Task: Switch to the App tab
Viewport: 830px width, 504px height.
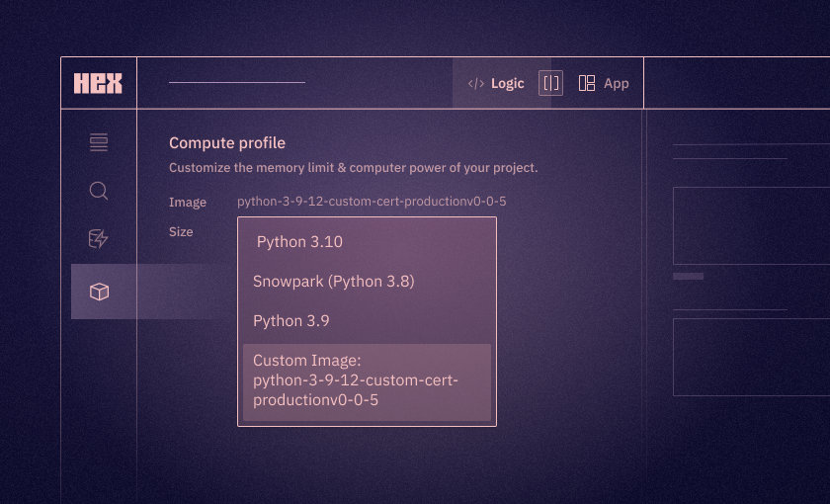Action: 604,83
